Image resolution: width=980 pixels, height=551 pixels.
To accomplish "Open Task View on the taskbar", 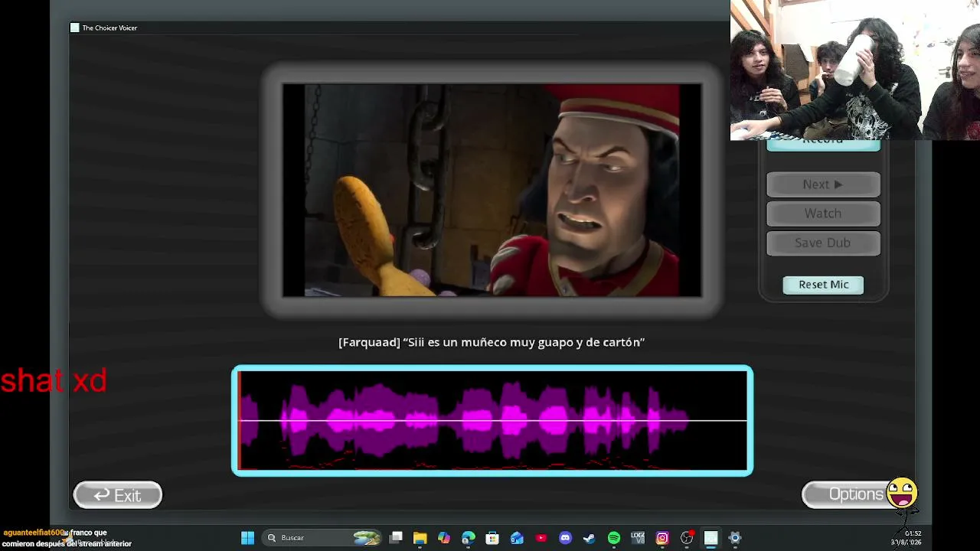I will [x=396, y=538].
